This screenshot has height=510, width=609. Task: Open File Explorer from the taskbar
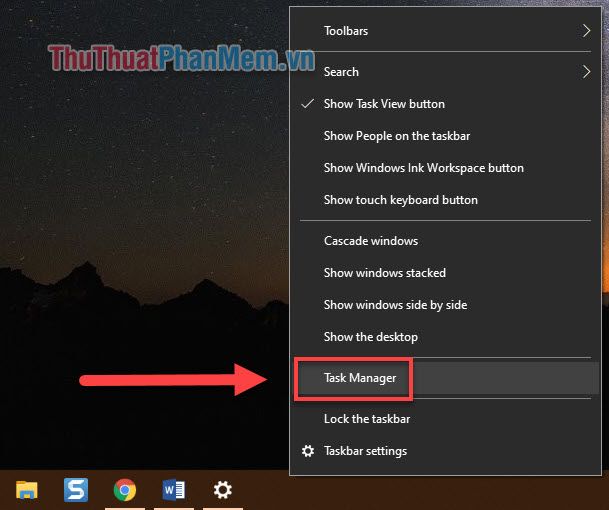pos(26,490)
